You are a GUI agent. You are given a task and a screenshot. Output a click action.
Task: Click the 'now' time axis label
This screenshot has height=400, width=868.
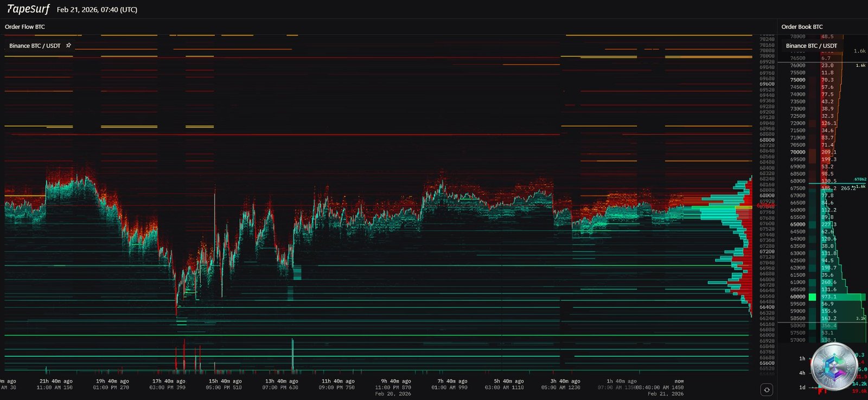pyautogui.click(x=679, y=381)
